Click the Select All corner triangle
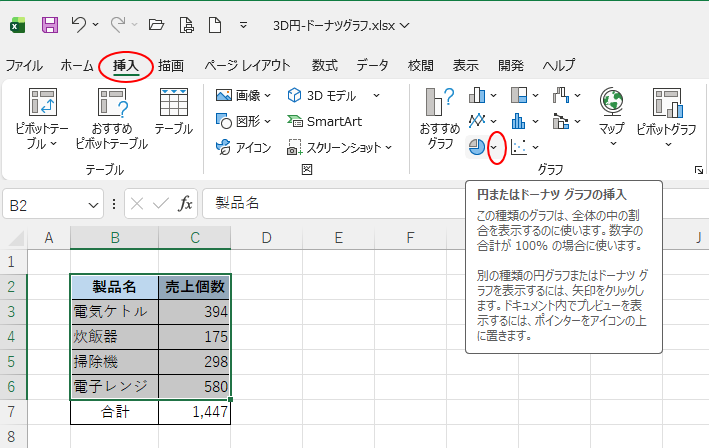Image resolution: width=709 pixels, height=448 pixels. tap(16, 238)
